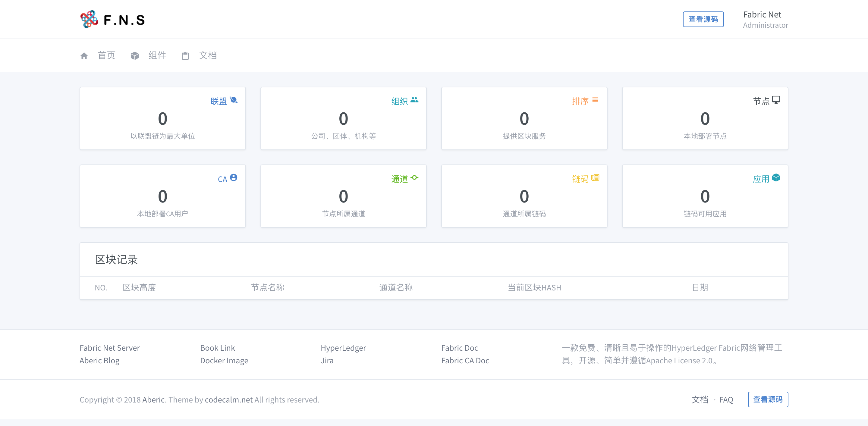The height and width of the screenshot is (426, 868).
Task: Click the lines icon beside 排序
Action: (x=596, y=100)
